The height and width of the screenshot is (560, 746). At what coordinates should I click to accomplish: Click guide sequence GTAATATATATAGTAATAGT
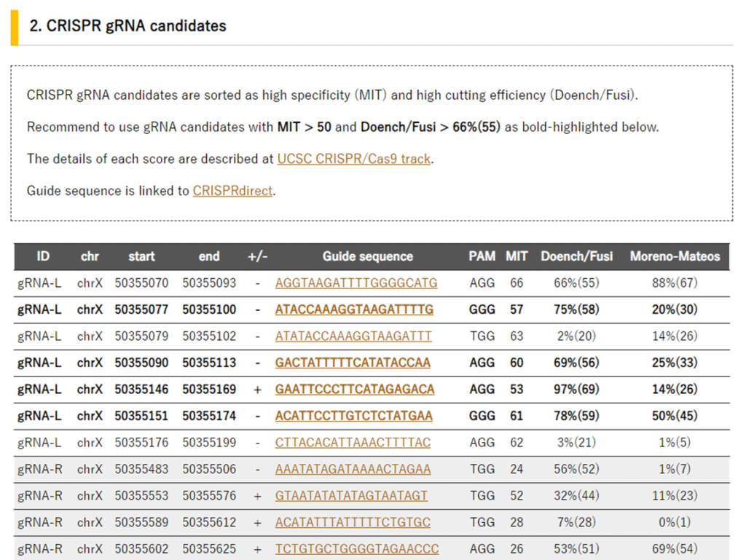[351, 496]
